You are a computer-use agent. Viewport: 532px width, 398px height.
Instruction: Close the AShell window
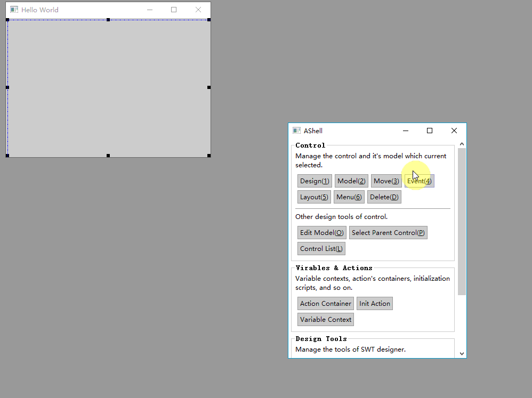(x=454, y=131)
